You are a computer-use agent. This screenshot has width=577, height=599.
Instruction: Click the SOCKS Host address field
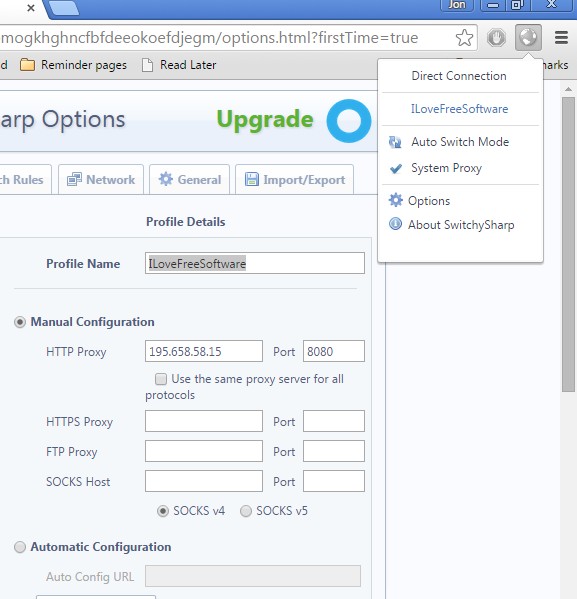204,481
